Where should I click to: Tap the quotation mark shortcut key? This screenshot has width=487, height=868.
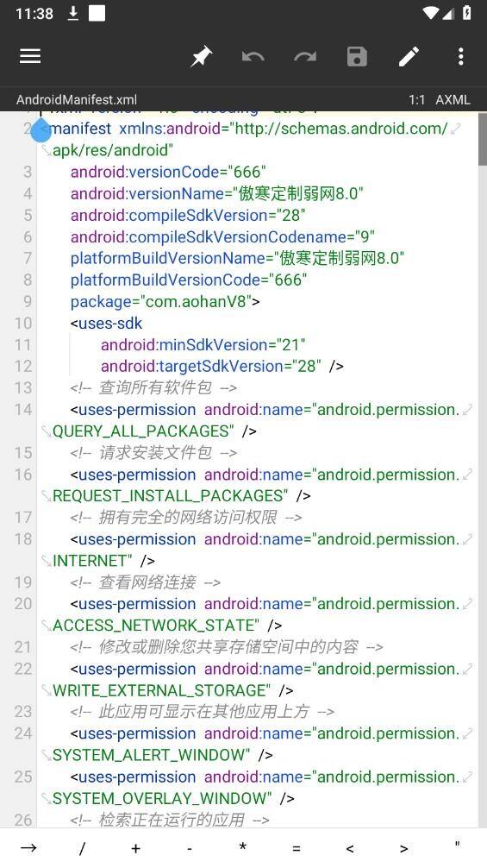point(457,845)
